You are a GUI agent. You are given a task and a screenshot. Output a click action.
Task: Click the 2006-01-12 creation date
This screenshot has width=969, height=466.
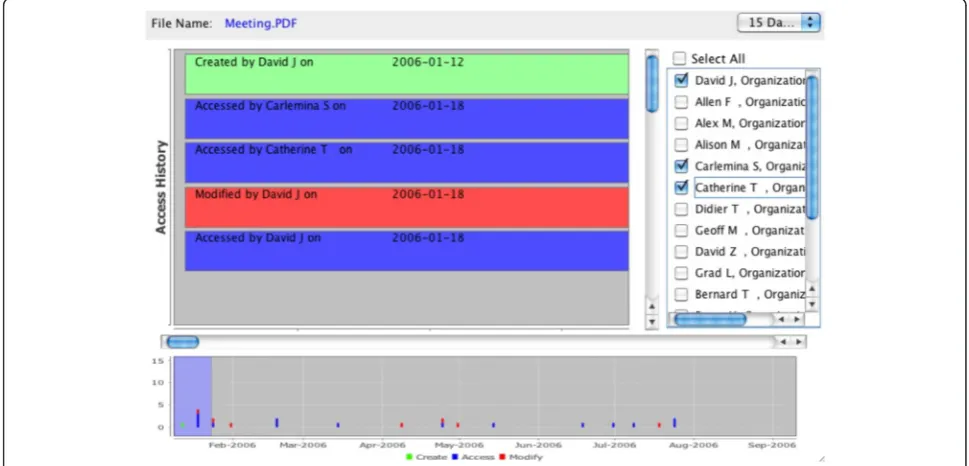click(x=428, y=62)
